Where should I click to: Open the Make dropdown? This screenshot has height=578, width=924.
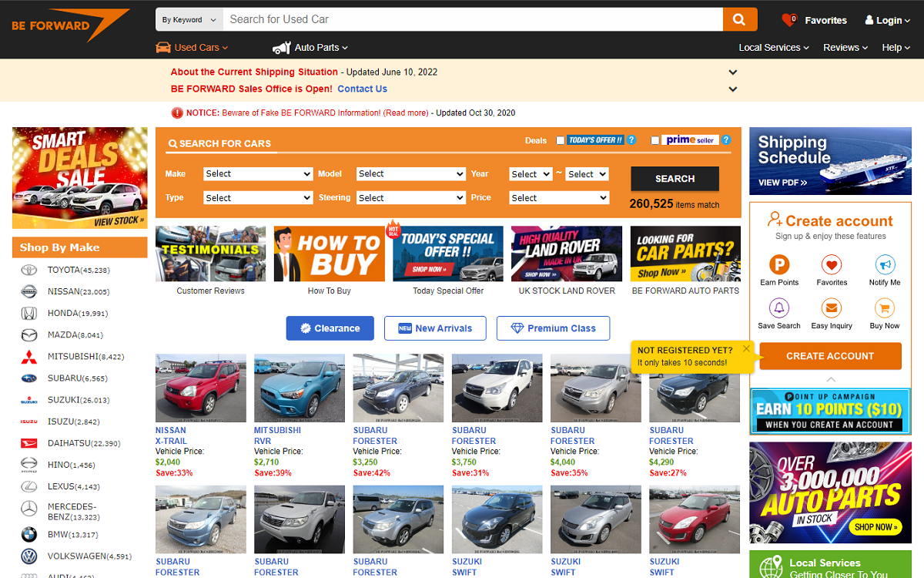coord(258,174)
